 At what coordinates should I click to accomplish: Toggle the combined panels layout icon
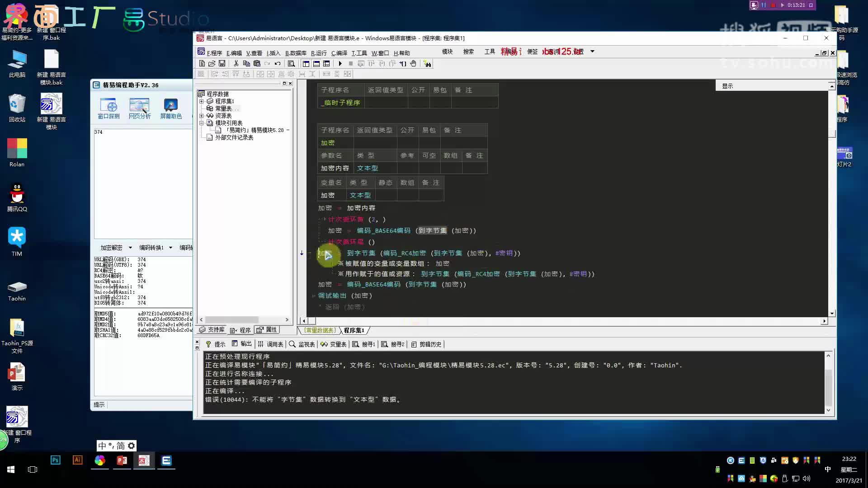coord(326,64)
